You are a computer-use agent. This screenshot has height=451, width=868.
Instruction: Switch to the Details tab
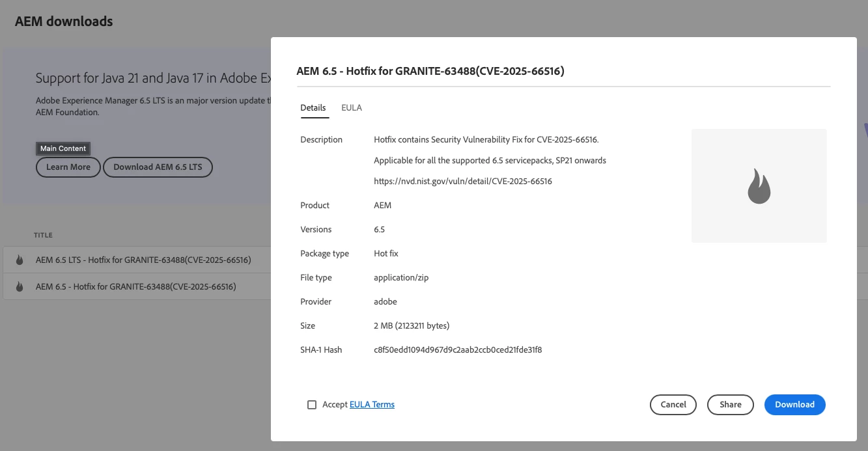coord(313,108)
